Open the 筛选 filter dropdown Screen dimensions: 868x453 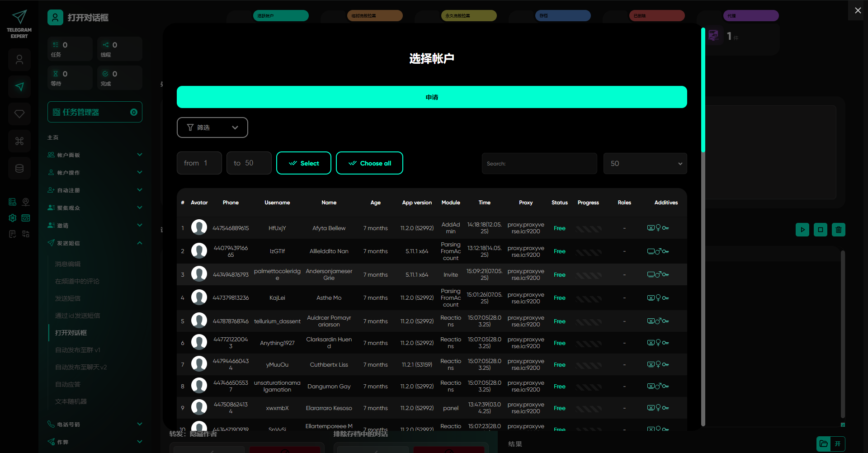(x=212, y=127)
